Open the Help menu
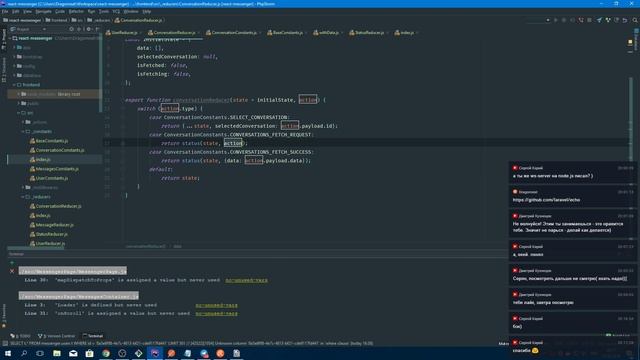The image size is (640, 360). [x=147, y=11]
